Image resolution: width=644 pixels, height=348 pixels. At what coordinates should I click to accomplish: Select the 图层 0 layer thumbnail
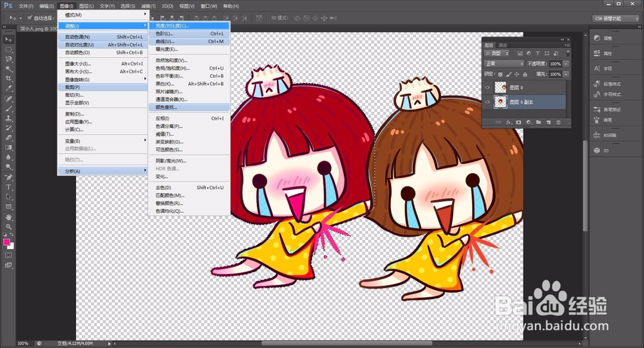500,87
